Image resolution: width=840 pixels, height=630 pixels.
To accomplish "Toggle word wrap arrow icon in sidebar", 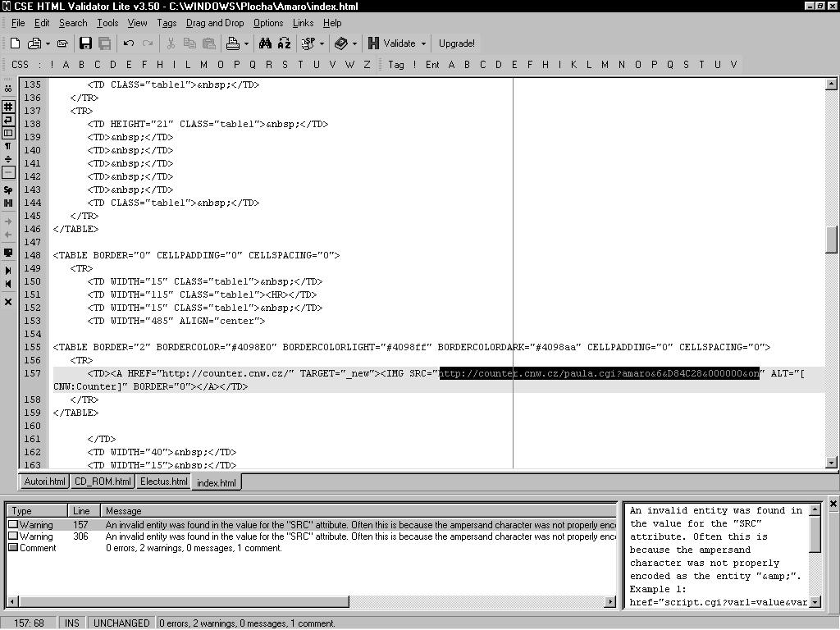I will click(x=8, y=120).
